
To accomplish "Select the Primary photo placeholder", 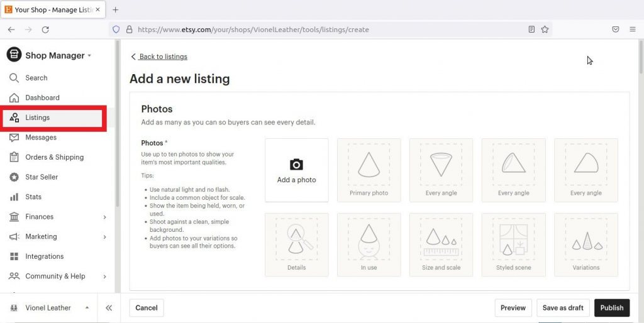I will point(369,170).
